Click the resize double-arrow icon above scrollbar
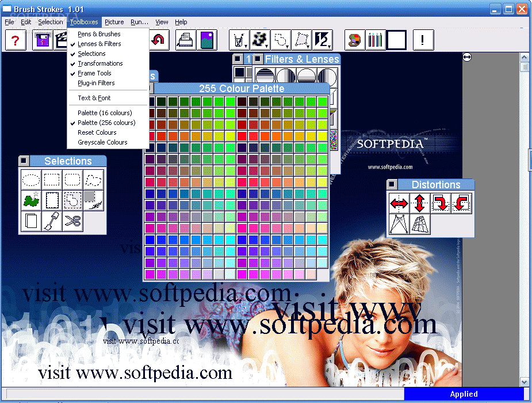 467,58
